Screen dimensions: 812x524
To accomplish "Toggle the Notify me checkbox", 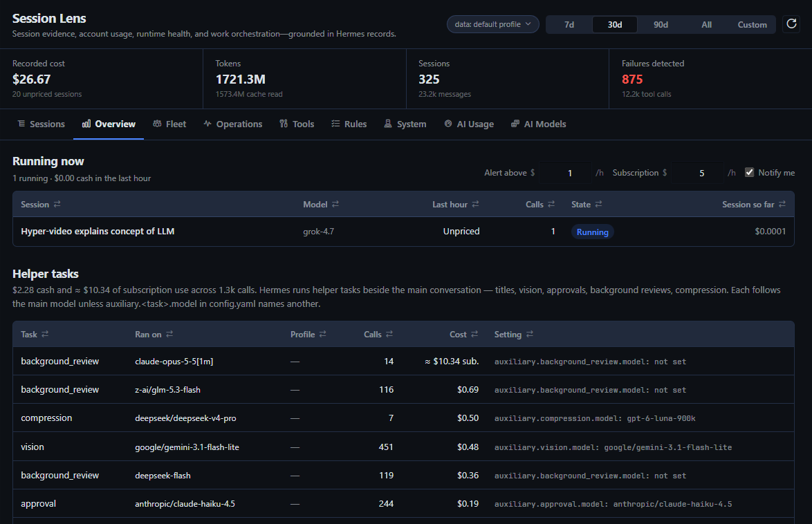I will (749, 172).
